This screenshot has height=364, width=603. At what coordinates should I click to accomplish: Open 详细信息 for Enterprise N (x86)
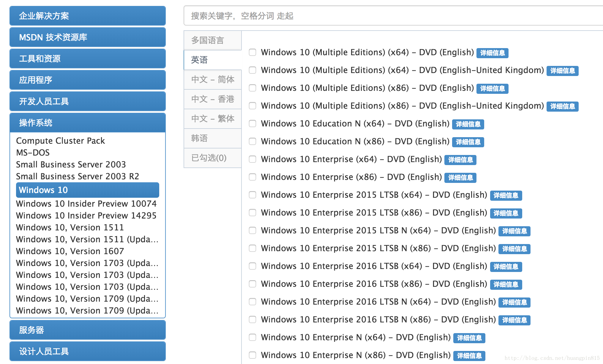point(469,356)
